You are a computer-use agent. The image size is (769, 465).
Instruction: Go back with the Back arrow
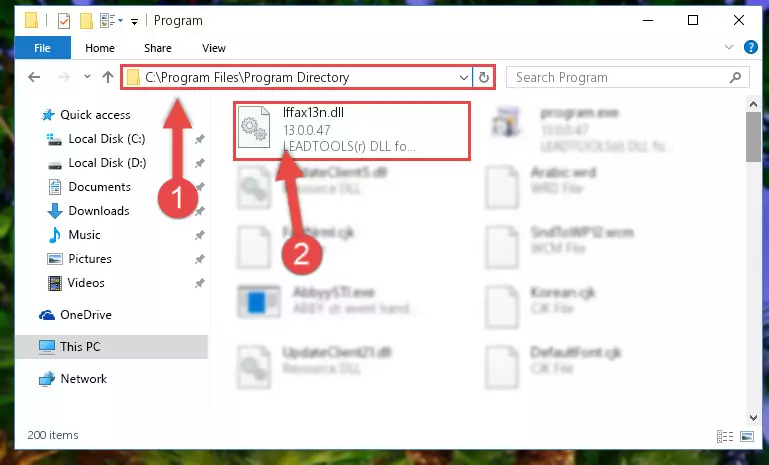pos(34,77)
